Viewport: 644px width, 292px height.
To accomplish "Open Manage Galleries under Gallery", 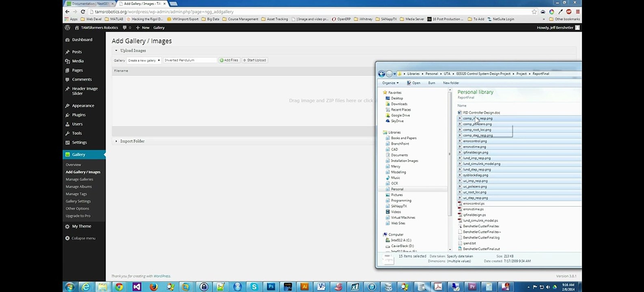I will coord(80,179).
